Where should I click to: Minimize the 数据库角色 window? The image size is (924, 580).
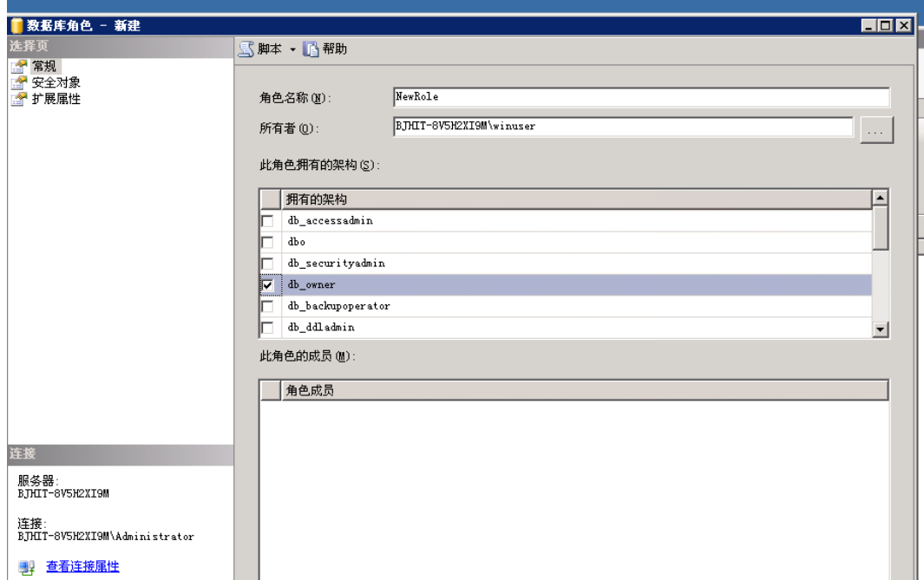coord(868,25)
